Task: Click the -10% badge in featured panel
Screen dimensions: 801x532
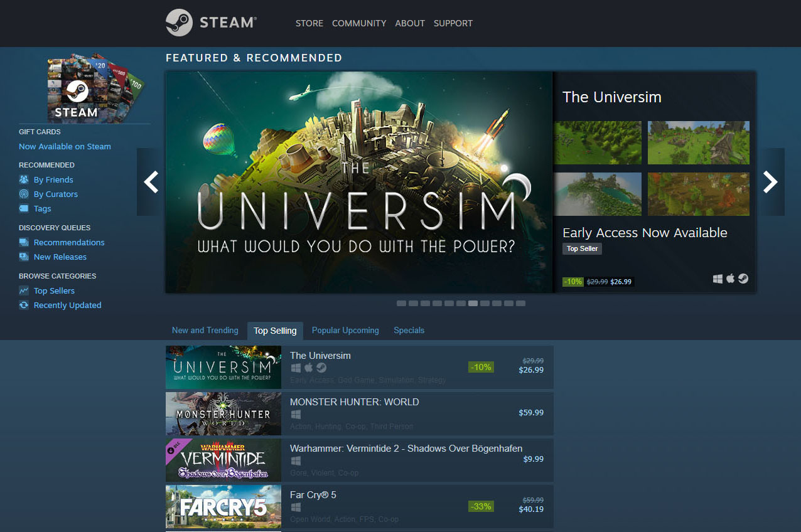Action: [573, 282]
